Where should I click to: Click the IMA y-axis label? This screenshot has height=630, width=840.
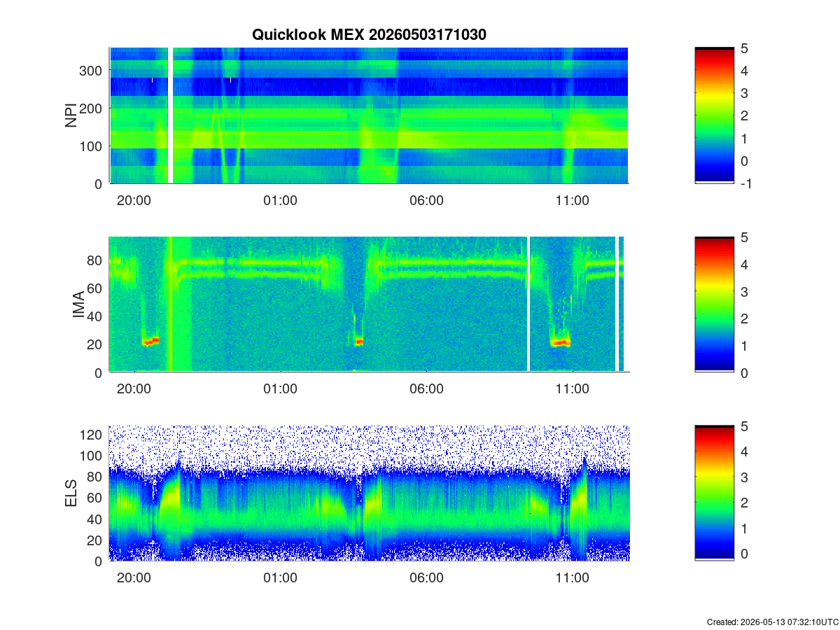[78, 305]
